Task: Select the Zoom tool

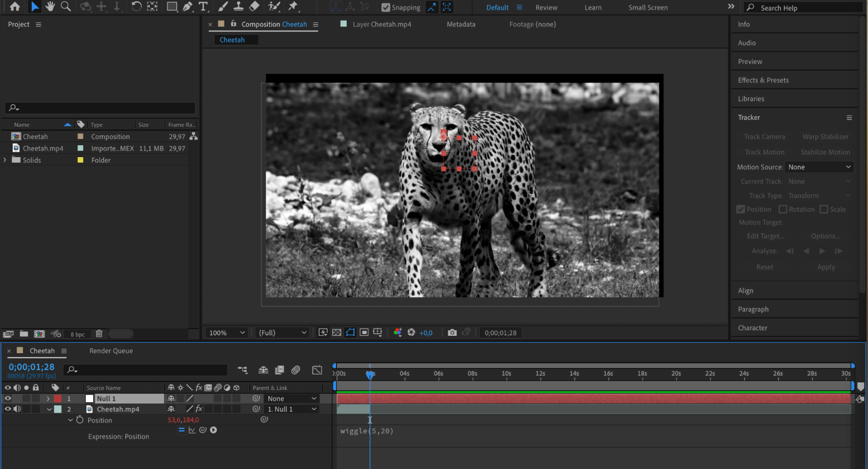Action: (66, 7)
